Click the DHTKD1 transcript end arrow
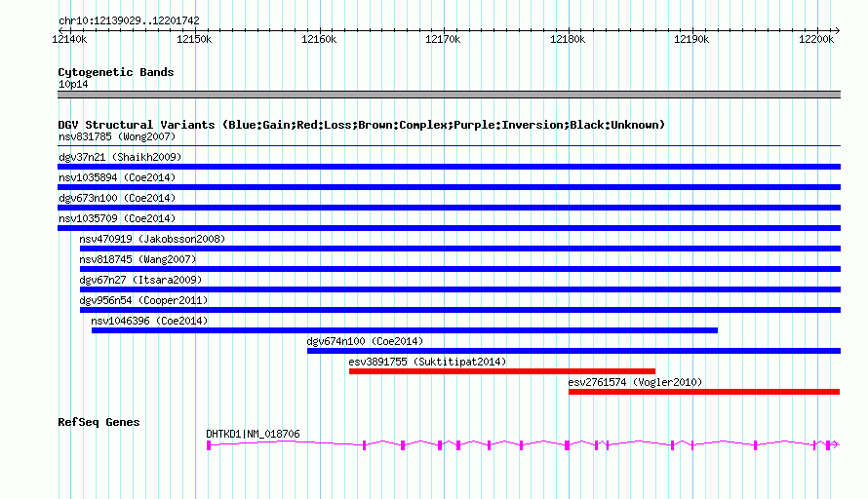This screenshot has height=499, width=868. pyautogui.click(x=836, y=444)
